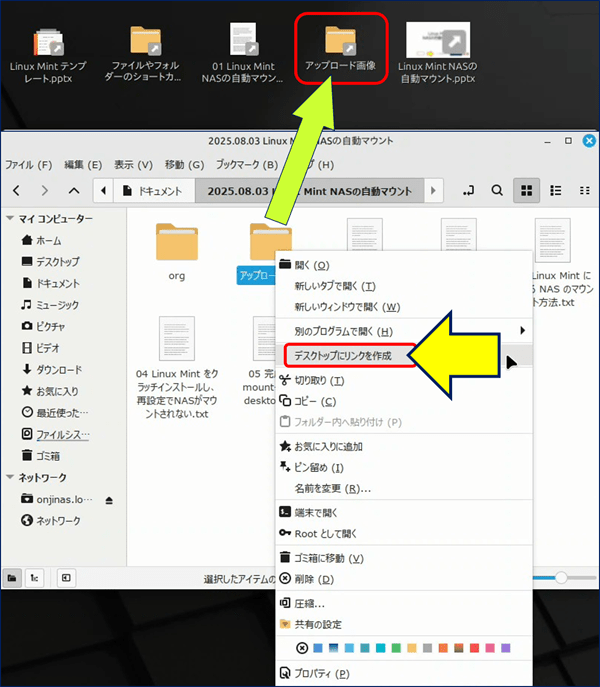The width and height of the screenshot is (600, 687).
Task: Clear folder color with the circled X
Action: point(302,648)
